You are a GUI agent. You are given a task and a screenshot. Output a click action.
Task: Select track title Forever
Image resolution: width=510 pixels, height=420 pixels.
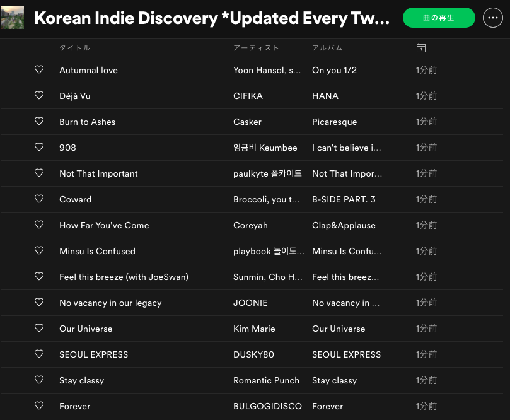click(75, 406)
